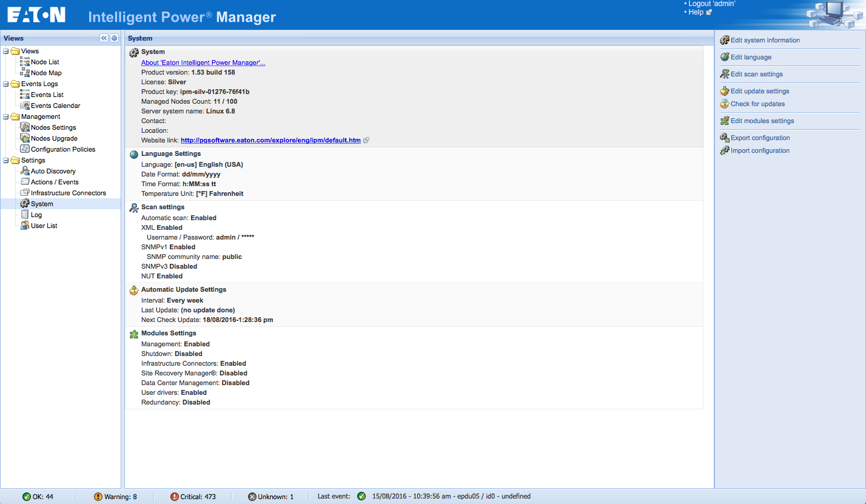The height and width of the screenshot is (504, 866).
Task: Open the pqsoftware.eaton.com website link
Action: click(x=270, y=140)
